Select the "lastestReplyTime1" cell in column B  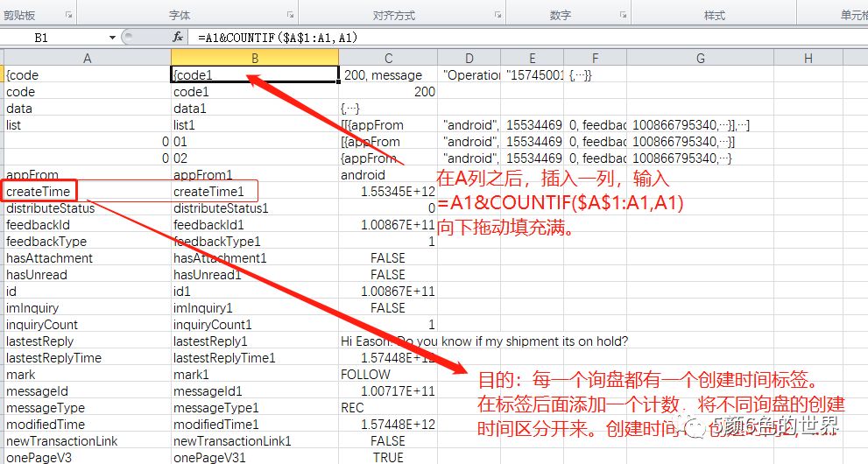click(255, 357)
